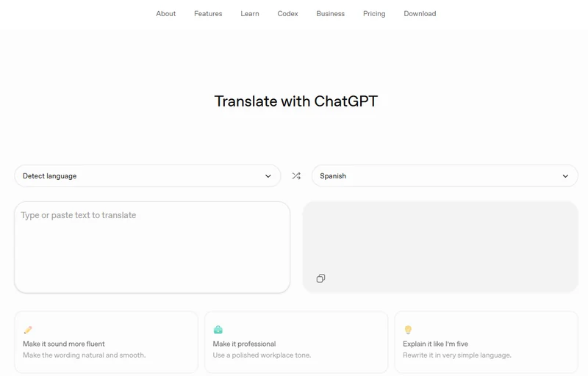Choose Make it professional option
Viewport: 588px width, 376px height.
(296, 342)
